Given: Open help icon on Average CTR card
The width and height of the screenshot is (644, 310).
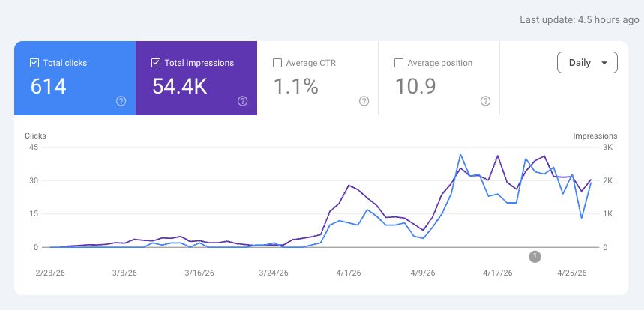Looking at the screenshot, I should pyautogui.click(x=364, y=101).
